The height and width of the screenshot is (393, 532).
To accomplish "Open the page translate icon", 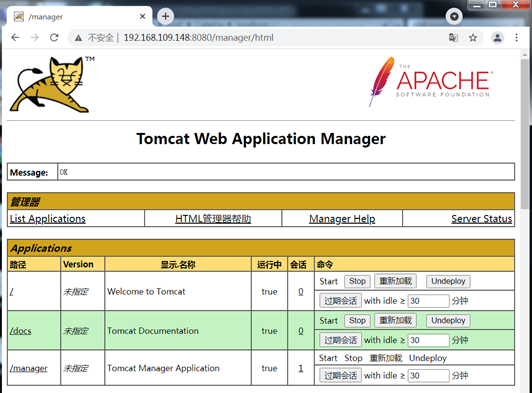I will 453,37.
